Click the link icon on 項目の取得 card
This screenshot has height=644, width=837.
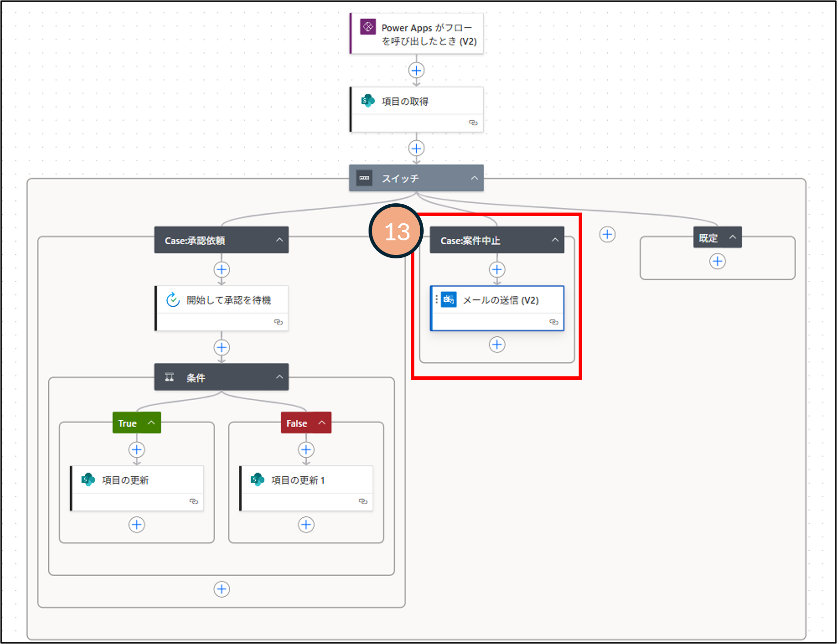(473, 122)
